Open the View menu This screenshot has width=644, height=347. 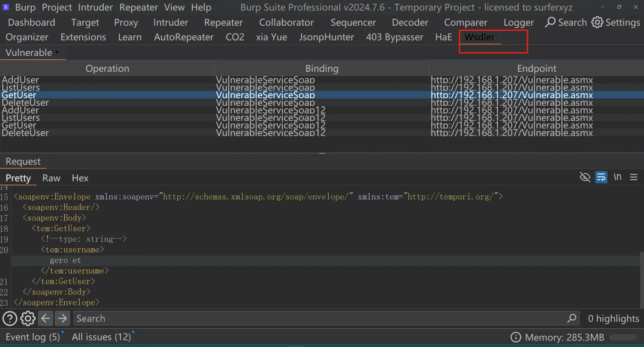point(175,7)
